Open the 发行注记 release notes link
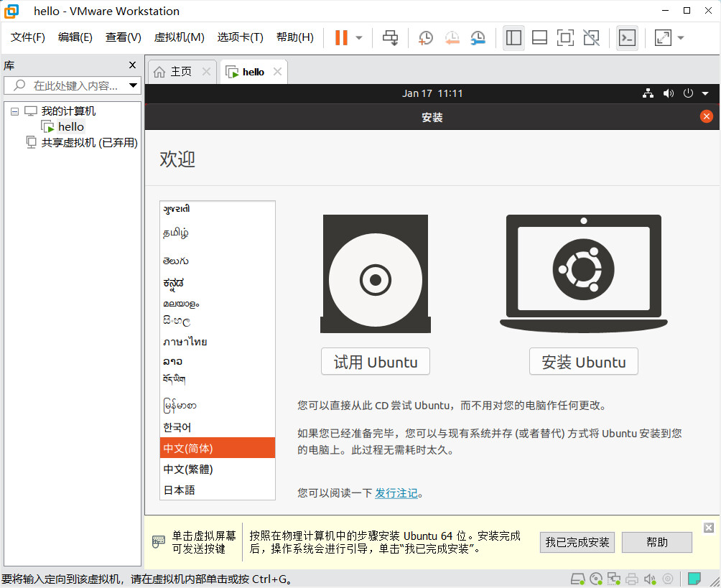The width and height of the screenshot is (721, 588). (x=396, y=493)
